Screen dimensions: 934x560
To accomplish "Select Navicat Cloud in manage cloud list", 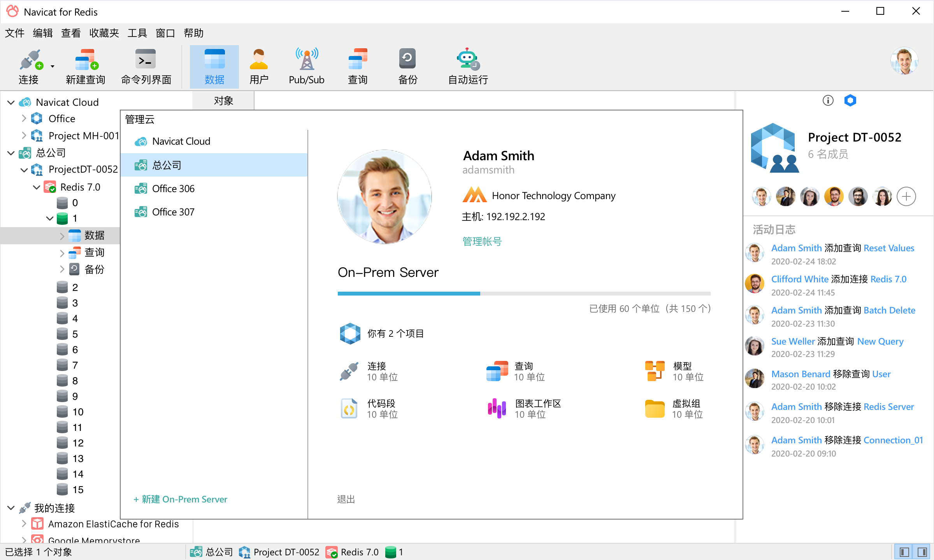I will pyautogui.click(x=214, y=142).
